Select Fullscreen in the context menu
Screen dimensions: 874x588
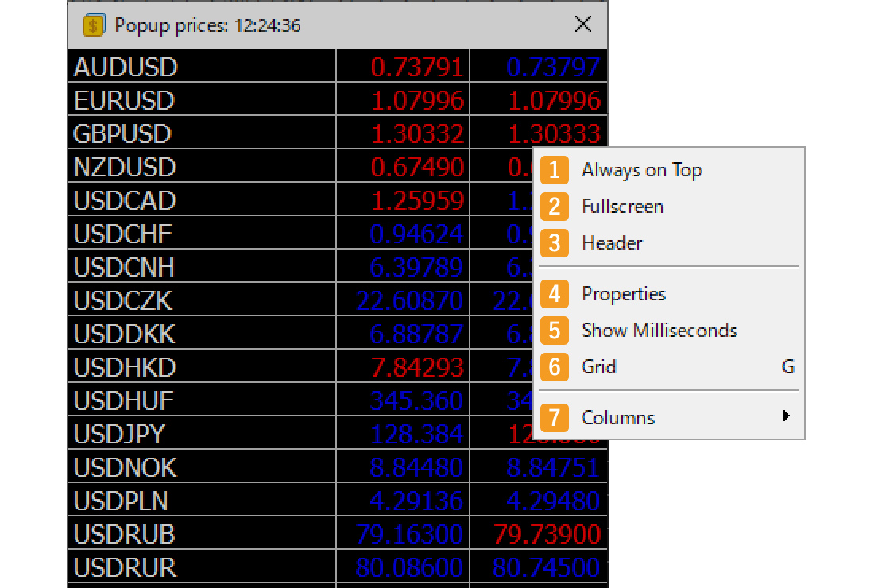[624, 207]
